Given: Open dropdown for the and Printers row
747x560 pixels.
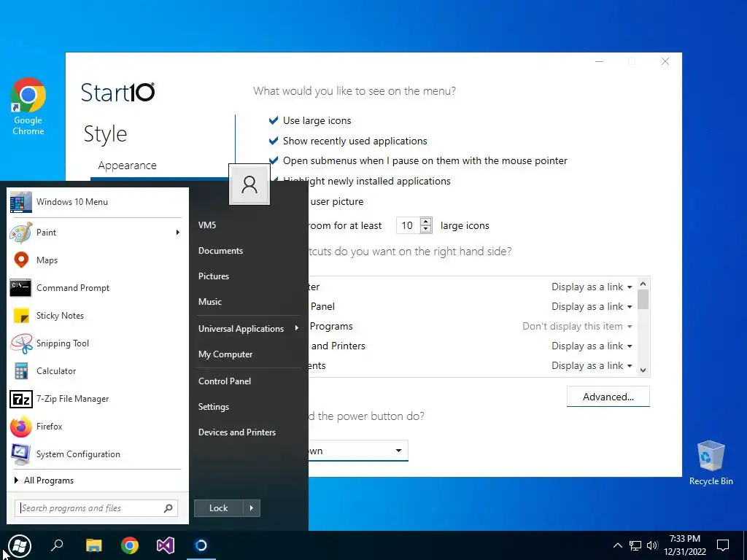Looking at the screenshot, I should (x=592, y=346).
